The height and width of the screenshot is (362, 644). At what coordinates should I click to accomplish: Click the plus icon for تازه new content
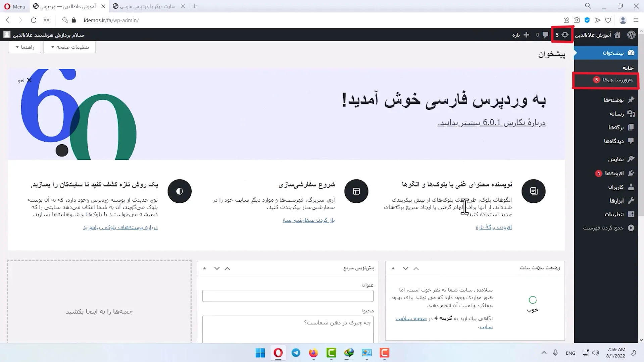[x=526, y=35]
